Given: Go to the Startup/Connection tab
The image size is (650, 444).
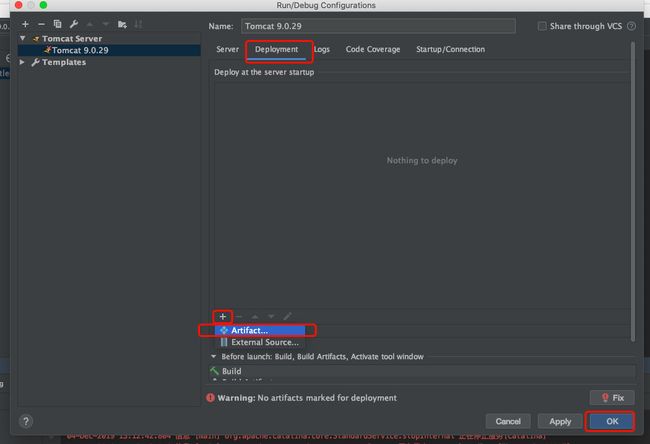Looking at the screenshot, I should (451, 49).
